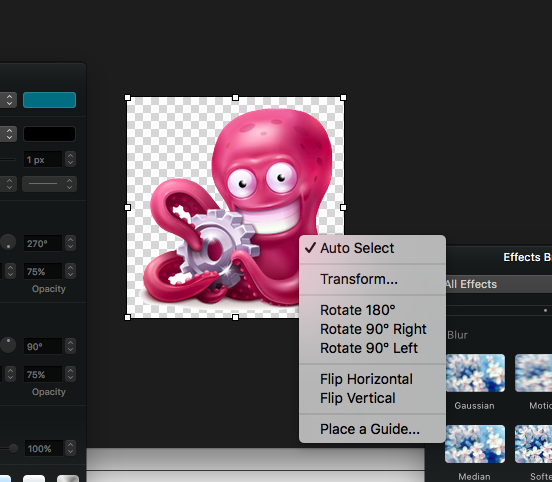The height and width of the screenshot is (482, 552).
Task: Click the top-right selection handle
Action: point(343,98)
